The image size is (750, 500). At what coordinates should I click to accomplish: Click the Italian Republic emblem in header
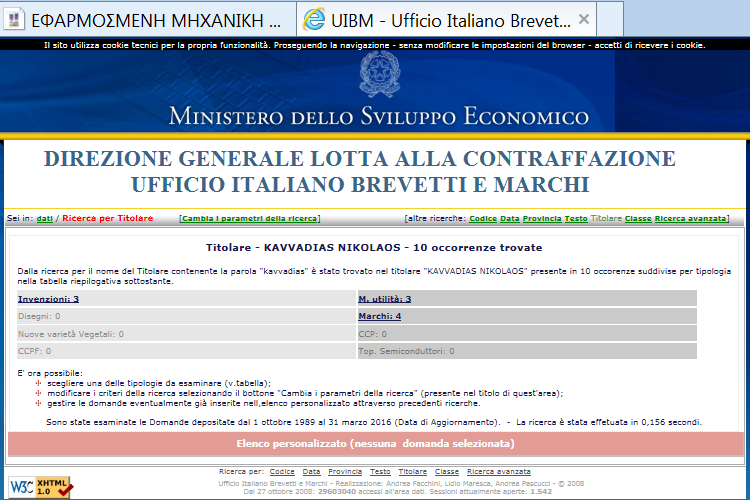coord(380,74)
